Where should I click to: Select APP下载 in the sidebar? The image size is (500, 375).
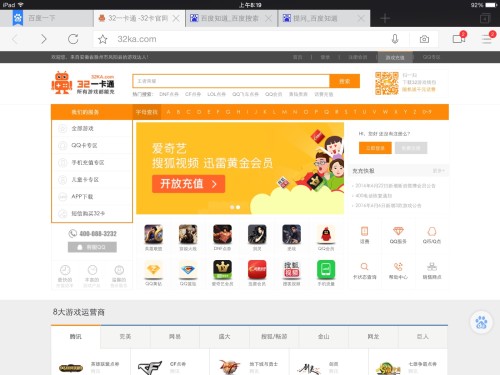click(x=92, y=196)
